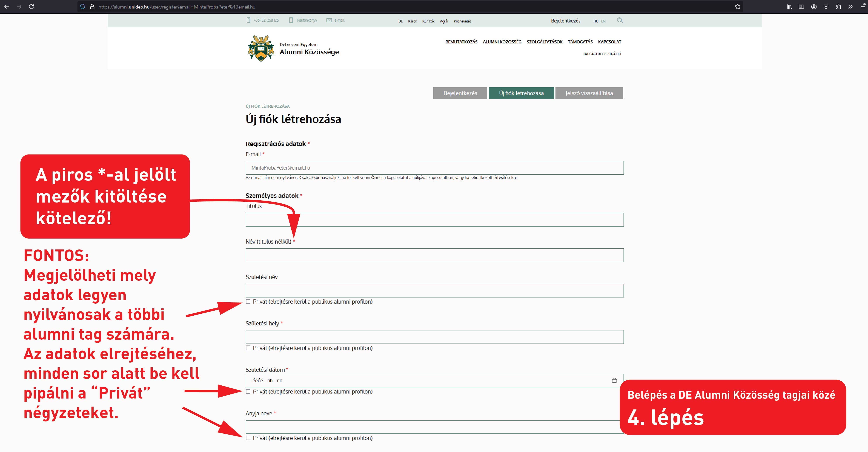Screen dimensions: 868x452
Task: Check Privát under Születési név
Action: (x=248, y=302)
